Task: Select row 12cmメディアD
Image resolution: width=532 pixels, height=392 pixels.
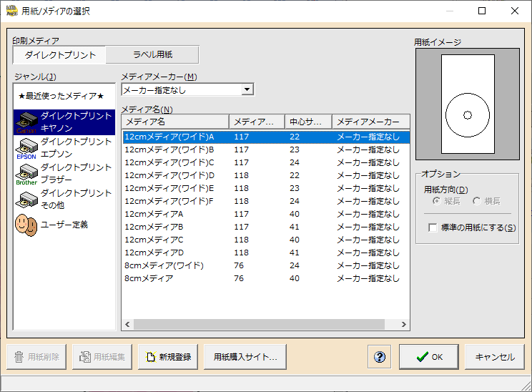Action: point(266,253)
